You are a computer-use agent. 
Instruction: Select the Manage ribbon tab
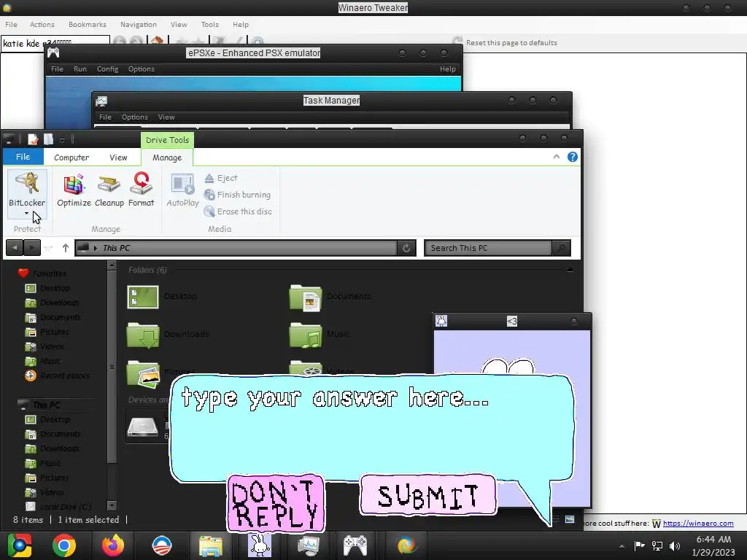(x=167, y=157)
